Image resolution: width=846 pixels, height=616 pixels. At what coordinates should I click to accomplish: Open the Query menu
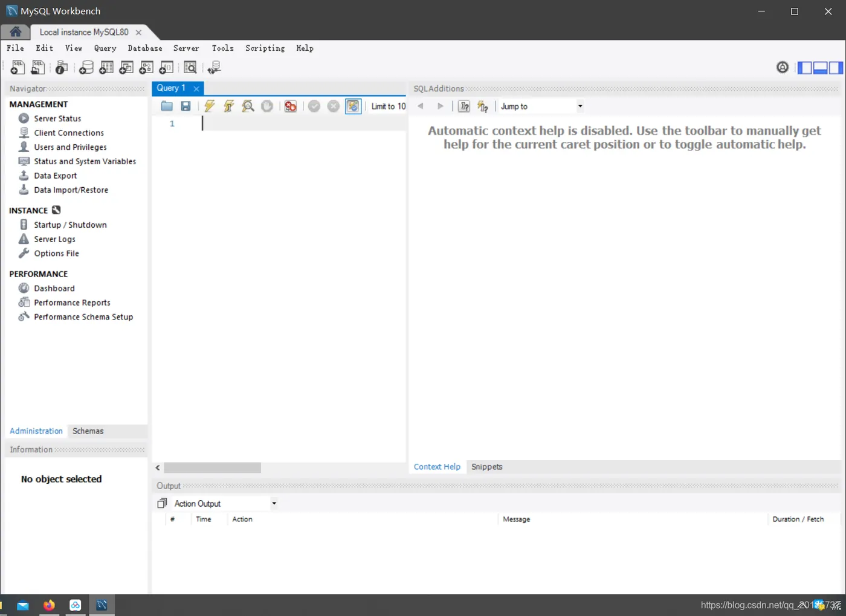pyautogui.click(x=105, y=48)
